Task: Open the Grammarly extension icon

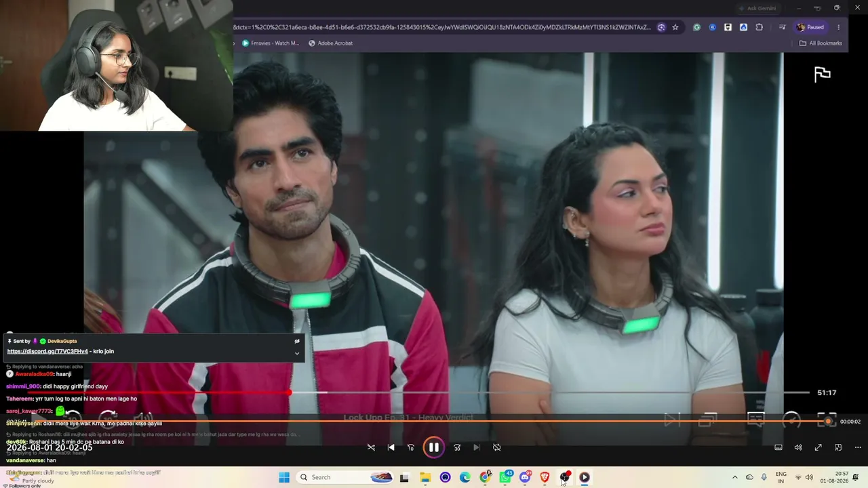Action: [x=696, y=27]
